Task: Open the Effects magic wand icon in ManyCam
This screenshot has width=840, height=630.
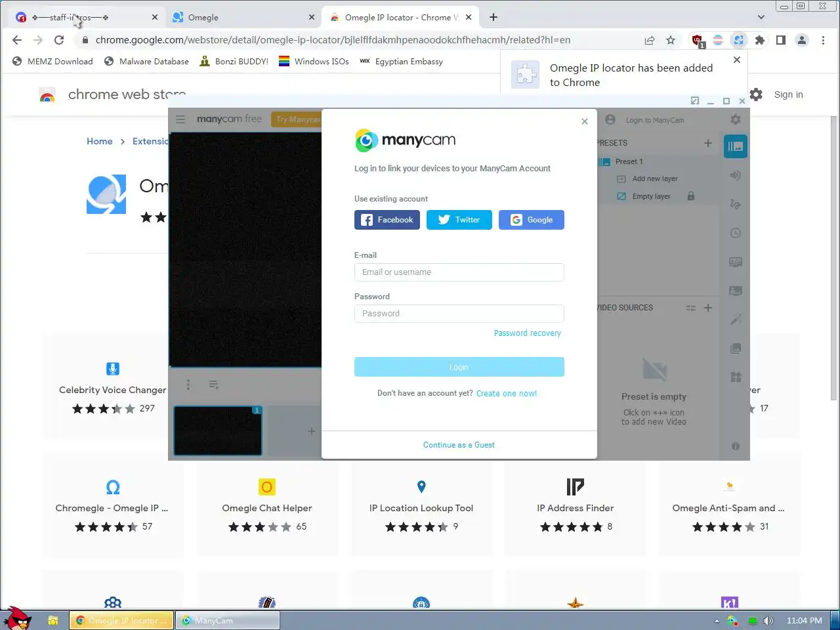Action: tap(736, 320)
